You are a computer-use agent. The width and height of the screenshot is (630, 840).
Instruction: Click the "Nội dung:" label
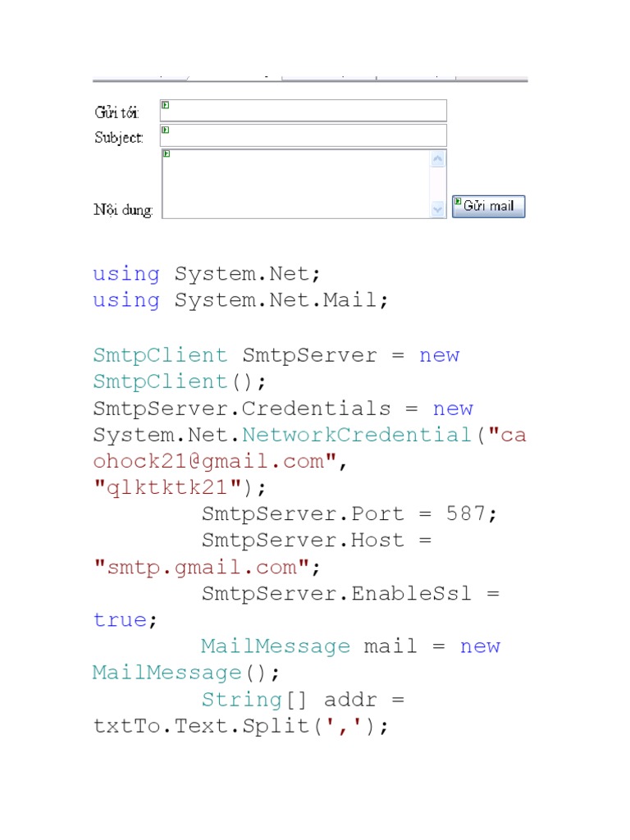[x=123, y=209]
